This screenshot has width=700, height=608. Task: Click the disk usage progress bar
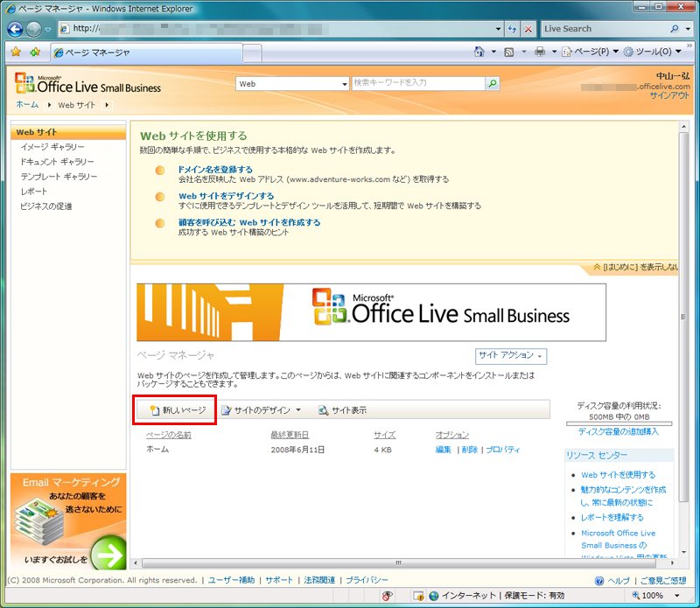[619, 423]
